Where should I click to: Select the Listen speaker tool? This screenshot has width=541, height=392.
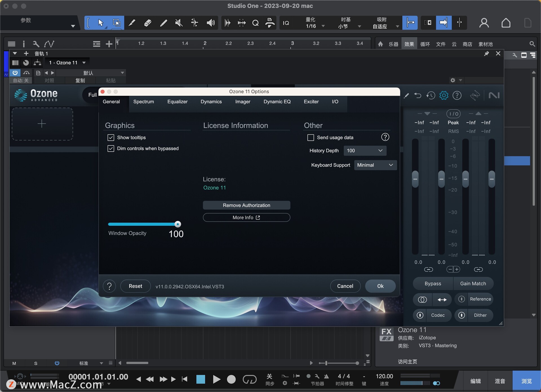[210, 23]
